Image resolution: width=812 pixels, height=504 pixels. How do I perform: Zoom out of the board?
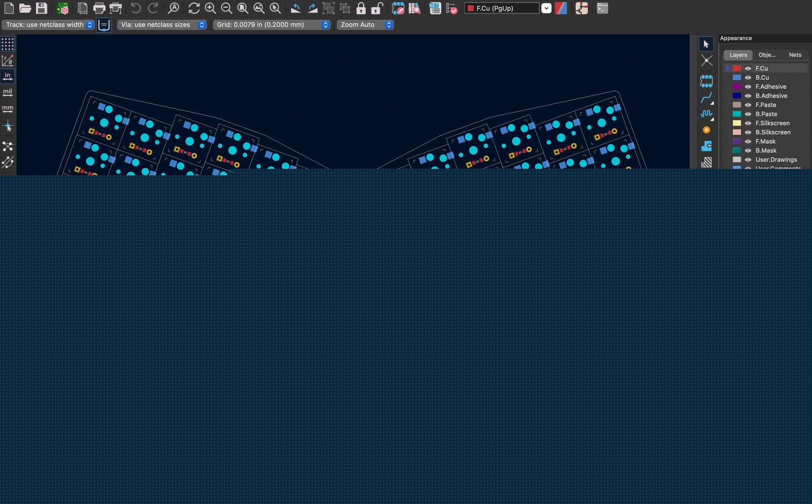click(227, 8)
